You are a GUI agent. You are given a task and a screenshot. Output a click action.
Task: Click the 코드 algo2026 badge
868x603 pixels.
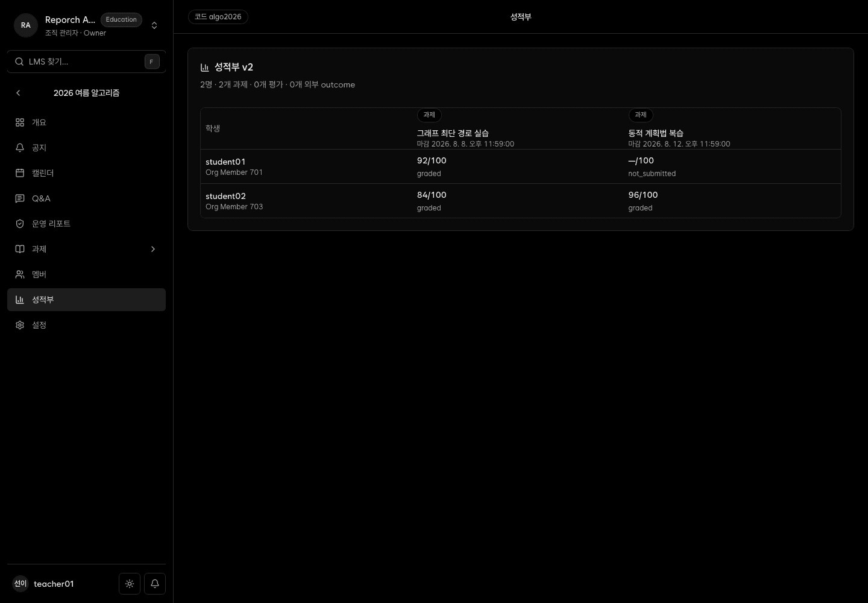(x=218, y=17)
